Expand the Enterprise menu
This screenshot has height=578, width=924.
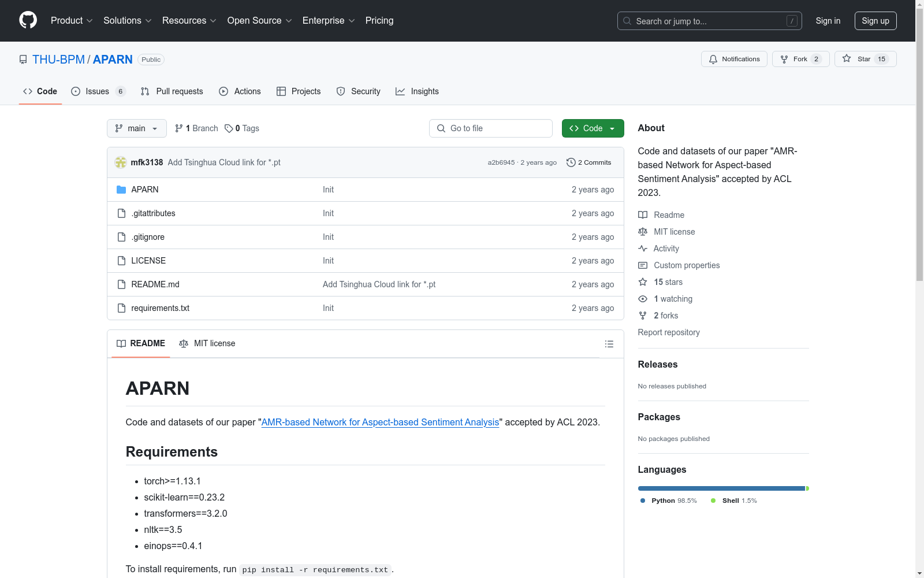pos(329,20)
